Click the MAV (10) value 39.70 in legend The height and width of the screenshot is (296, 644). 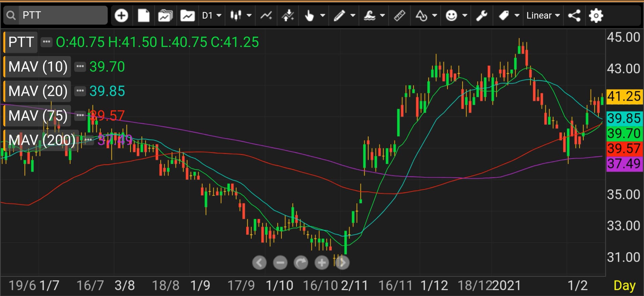(x=107, y=67)
